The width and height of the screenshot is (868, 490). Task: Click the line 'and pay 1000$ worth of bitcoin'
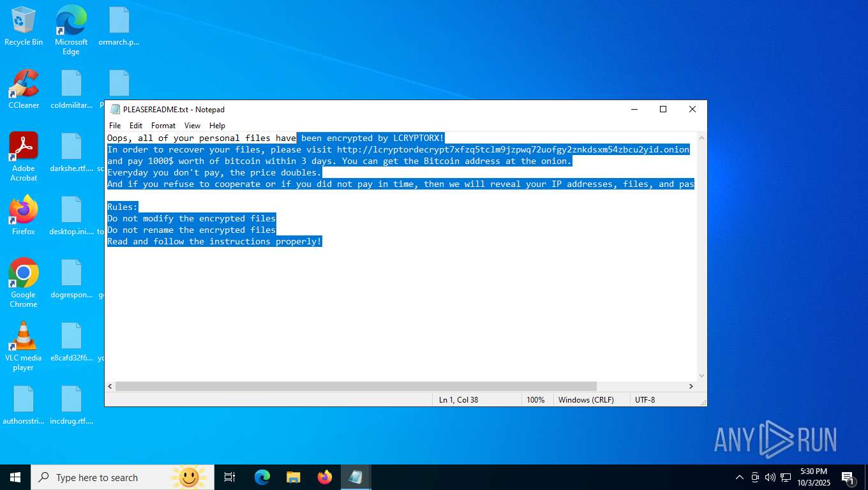click(x=340, y=161)
